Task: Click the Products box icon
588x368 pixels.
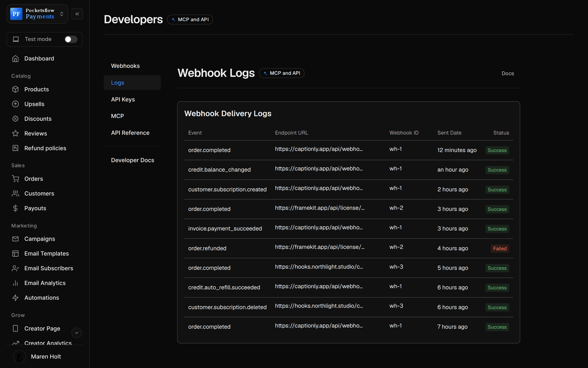Action: [16, 89]
